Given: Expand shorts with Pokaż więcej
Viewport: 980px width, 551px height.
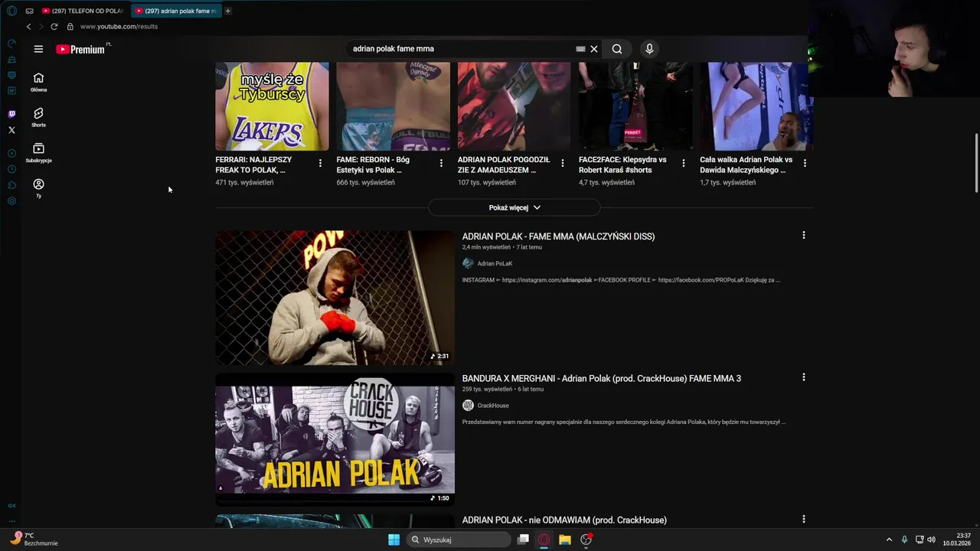Looking at the screenshot, I should 514,207.
